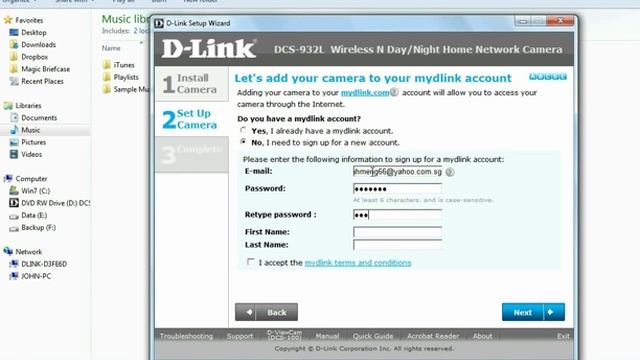Open Pictures library icon in Explorer
640x360 pixels.
tap(14, 142)
